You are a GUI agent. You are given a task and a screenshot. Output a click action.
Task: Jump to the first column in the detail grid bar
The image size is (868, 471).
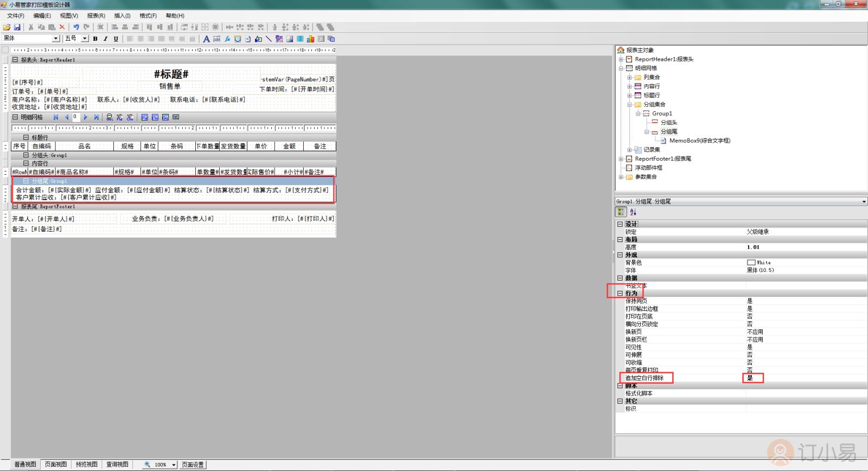pyautogui.click(x=56, y=117)
